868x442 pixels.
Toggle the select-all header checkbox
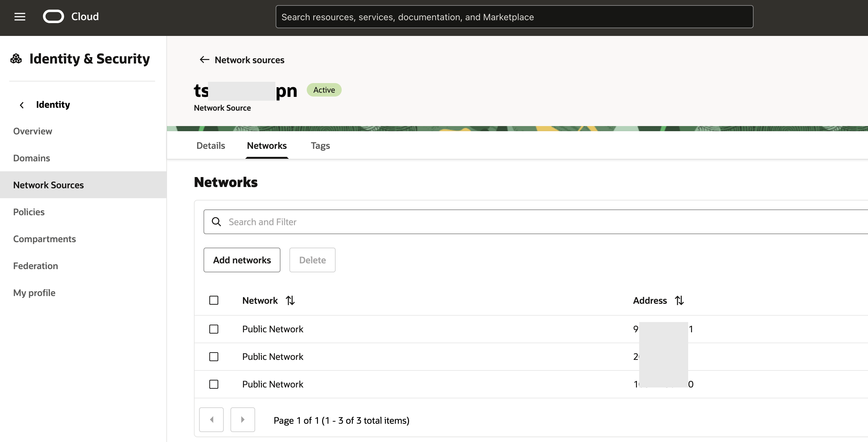213,300
